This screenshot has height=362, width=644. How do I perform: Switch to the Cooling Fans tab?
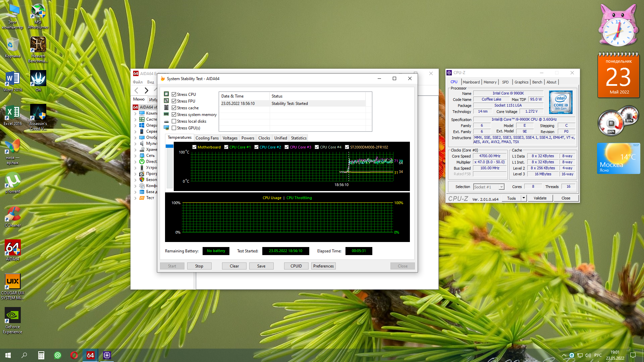pyautogui.click(x=207, y=138)
